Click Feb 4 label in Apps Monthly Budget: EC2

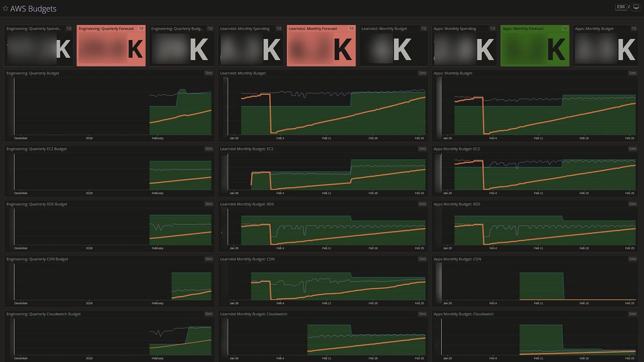tap(493, 193)
